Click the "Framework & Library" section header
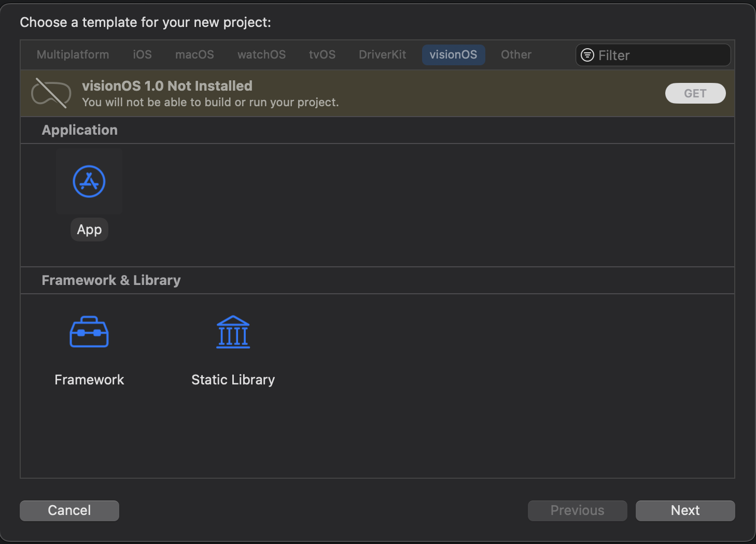Screen dimensions: 756x544 pos(111,280)
